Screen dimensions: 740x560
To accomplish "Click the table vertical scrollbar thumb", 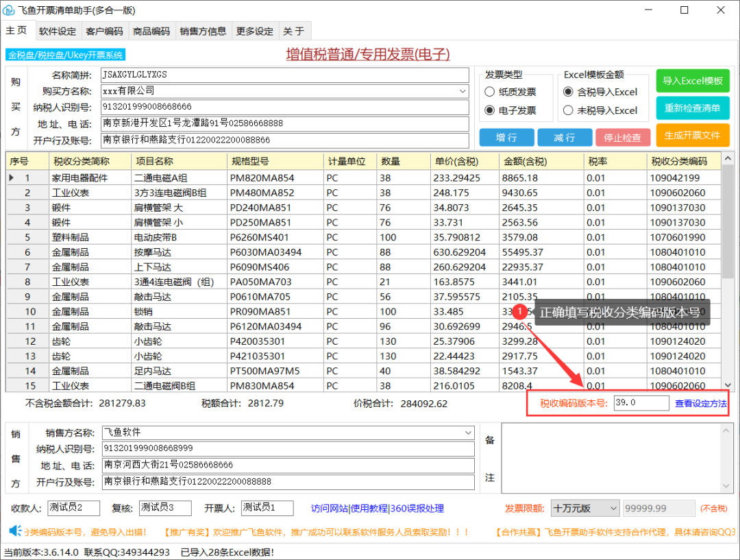I will 727,221.
